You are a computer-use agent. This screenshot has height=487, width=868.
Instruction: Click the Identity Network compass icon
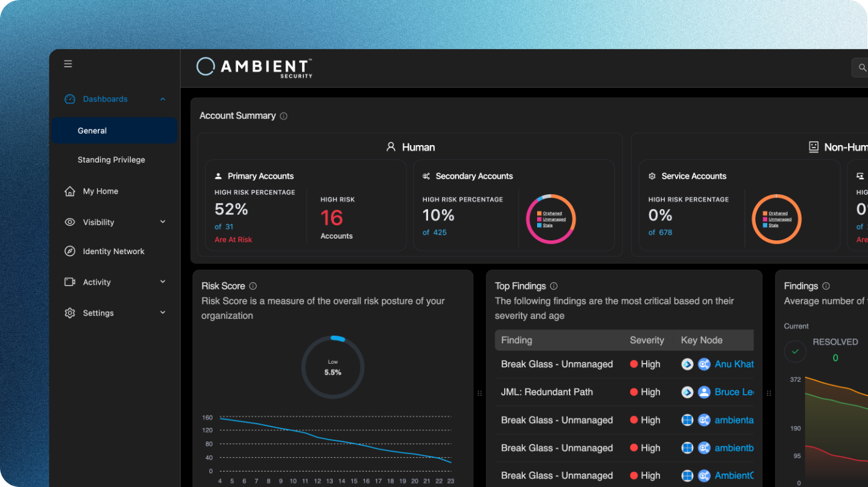coord(70,252)
